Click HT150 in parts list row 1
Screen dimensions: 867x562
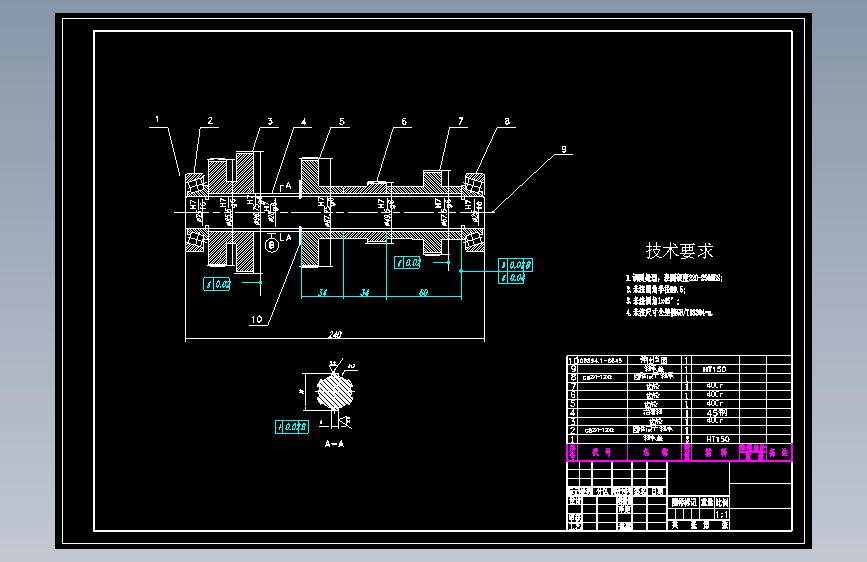pyautogui.click(x=718, y=439)
